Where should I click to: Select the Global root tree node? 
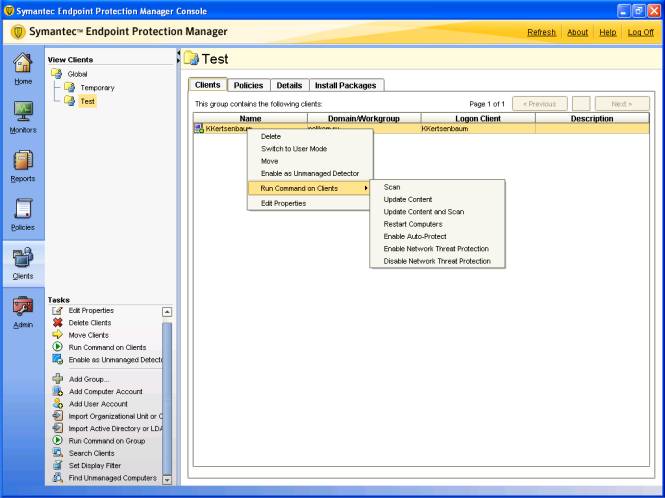(x=76, y=74)
